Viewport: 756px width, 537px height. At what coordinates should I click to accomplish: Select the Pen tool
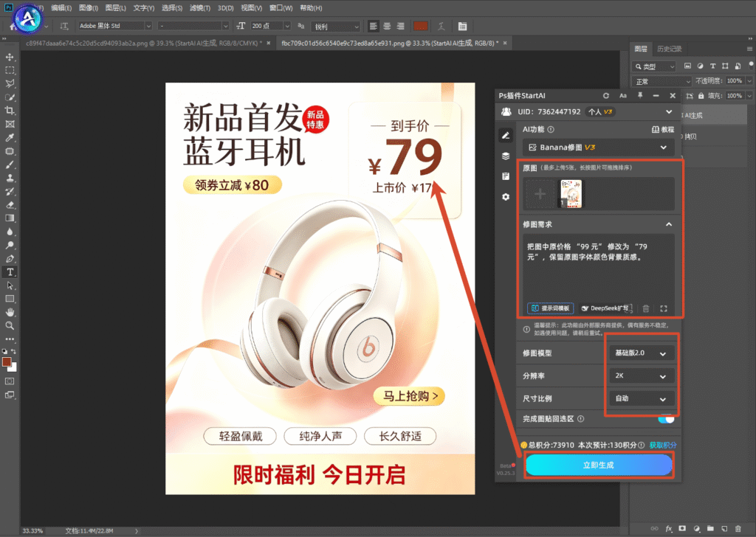point(10,259)
